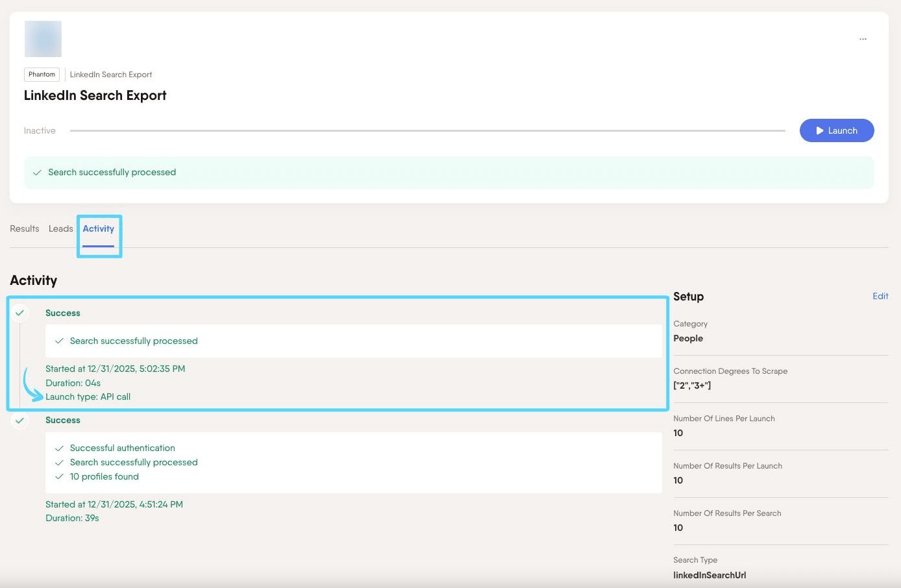Switch to the Leads tab
The image size is (901, 588).
pos(60,228)
